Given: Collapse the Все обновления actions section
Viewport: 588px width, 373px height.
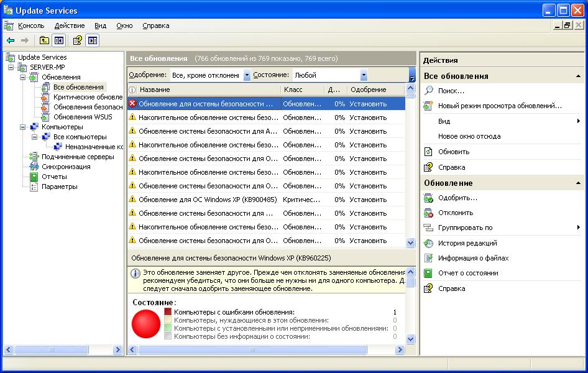Looking at the screenshot, I should [x=578, y=76].
